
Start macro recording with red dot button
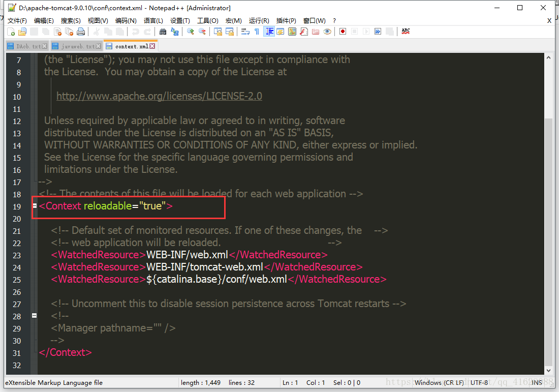point(343,32)
